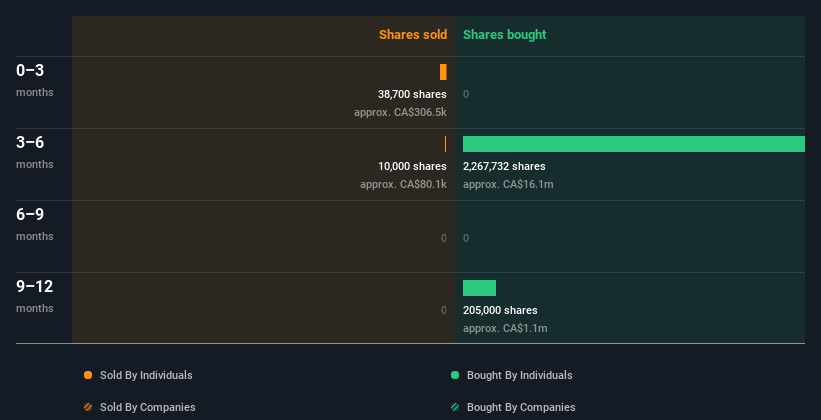Viewport: 821px width, 420px height.
Task: Click the zero sold value in 9–12 months row
Action: pyautogui.click(x=443, y=310)
